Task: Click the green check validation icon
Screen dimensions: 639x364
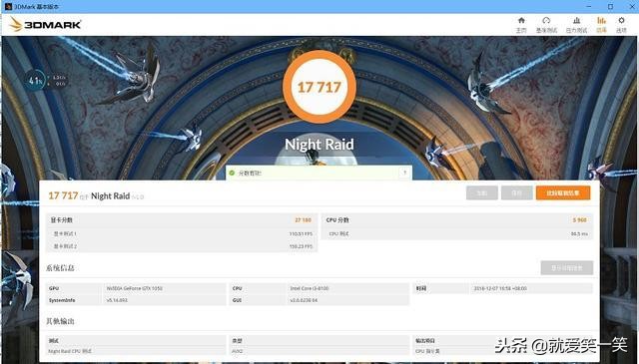Action: (232, 174)
